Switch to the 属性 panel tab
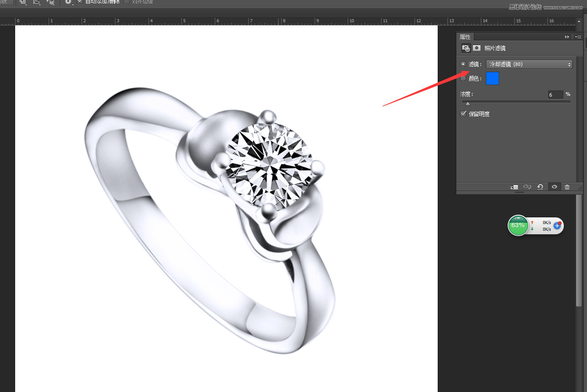Viewport: 587px width, 392px height. [x=465, y=37]
